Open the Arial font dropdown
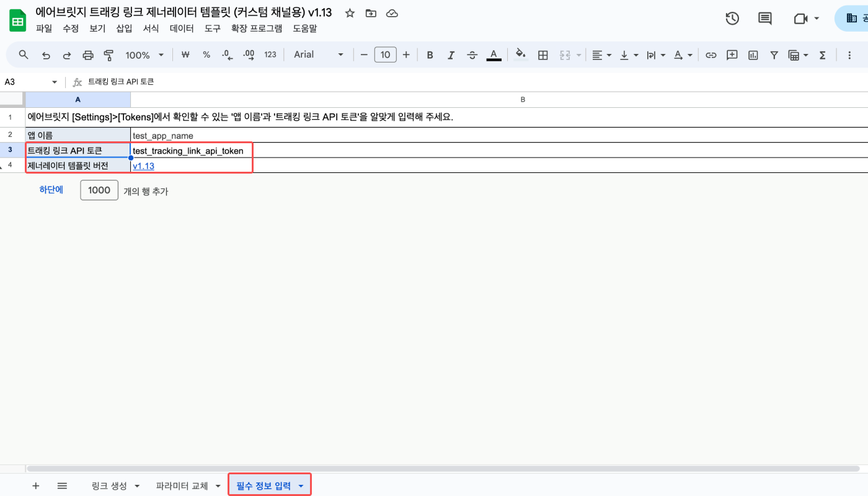The image size is (868, 496). (319, 55)
